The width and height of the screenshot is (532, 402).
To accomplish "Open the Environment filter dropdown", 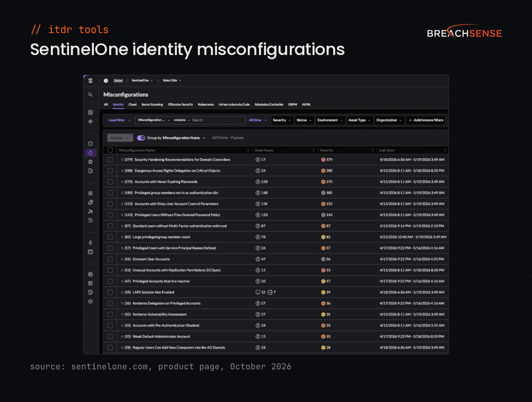I will [x=330, y=120].
